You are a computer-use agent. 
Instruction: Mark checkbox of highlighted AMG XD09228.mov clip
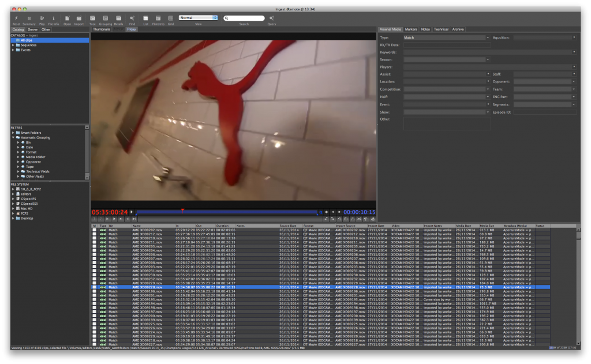(95, 287)
